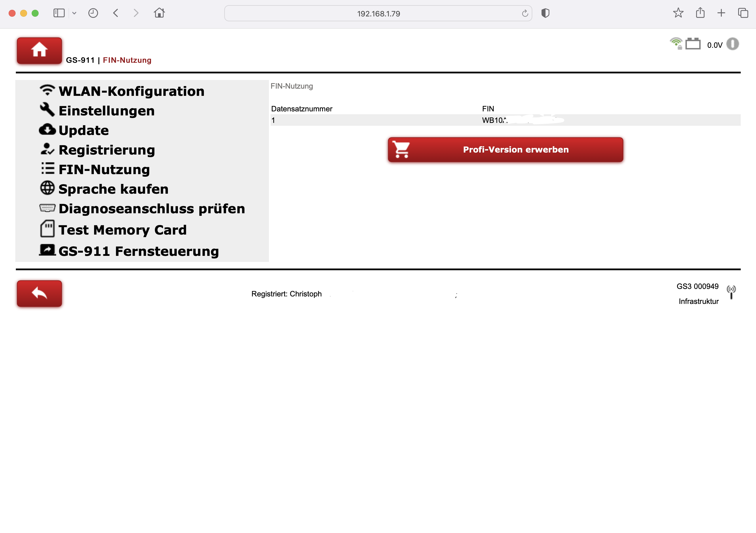This screenshot has height=533, width=756.
Task: Open GS-911 Fernsteuerung menu entry
Action: [138, 251]
